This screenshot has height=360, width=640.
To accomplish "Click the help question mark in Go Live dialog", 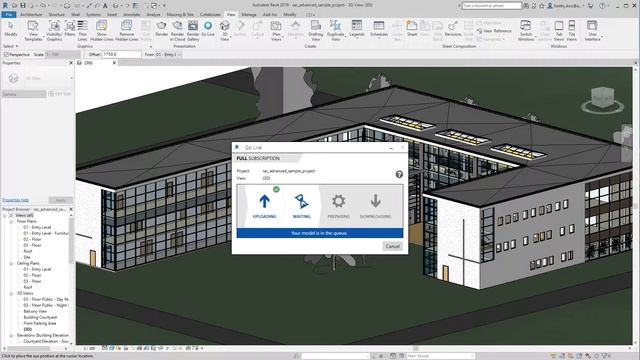I will [399, 174].
